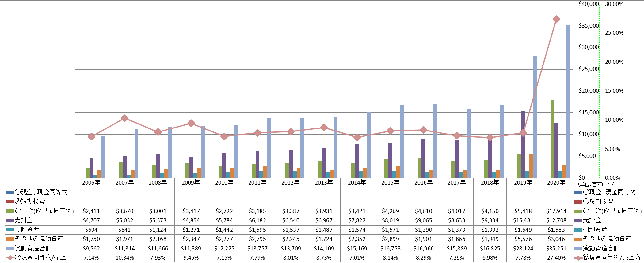Click the teal 棚卸資産 legend swatch on left
The width and height of the screenshot is (644, 263).
(10, 230)
